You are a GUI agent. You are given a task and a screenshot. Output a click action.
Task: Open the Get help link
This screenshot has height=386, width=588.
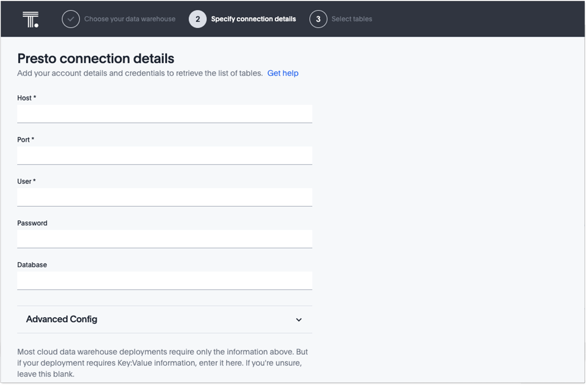283,73
